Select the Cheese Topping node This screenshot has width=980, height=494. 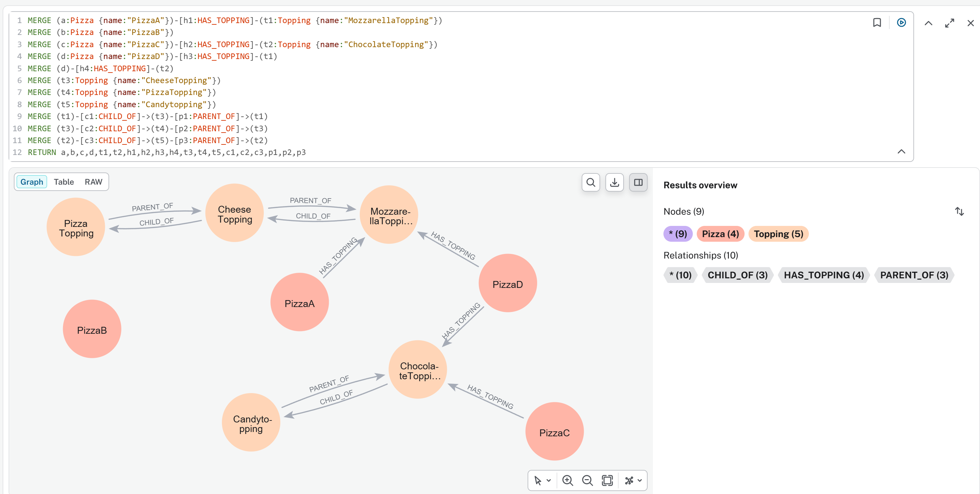tap(234, 213)
